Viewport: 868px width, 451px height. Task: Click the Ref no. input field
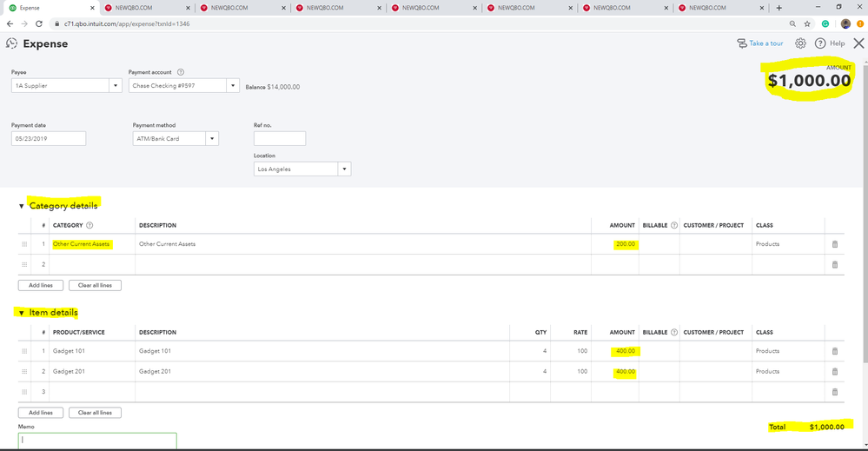click(280, 138)
